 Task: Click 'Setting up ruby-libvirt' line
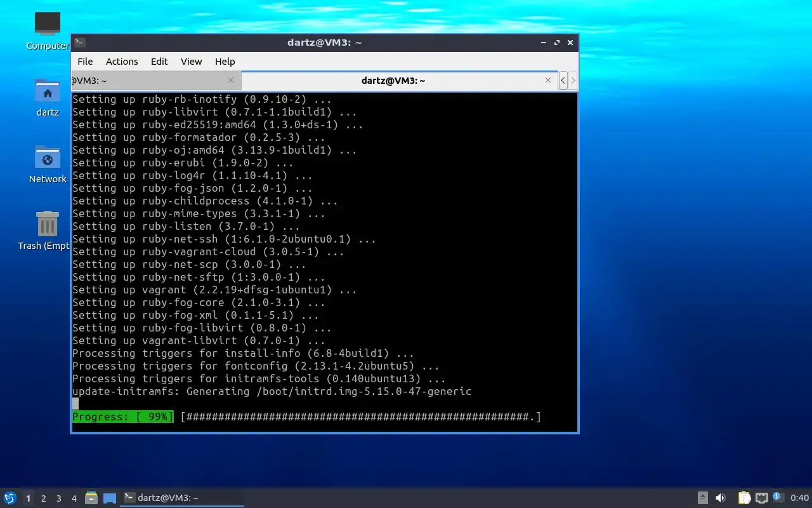(214, 112)
